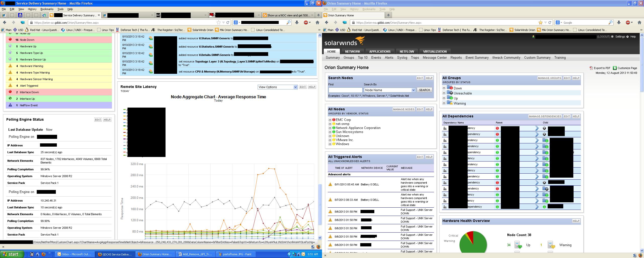This screenshot has height=258, width=644.
Task: Click the warning triangle beside Hardware Warning
Action: click(x=10, y=66)
